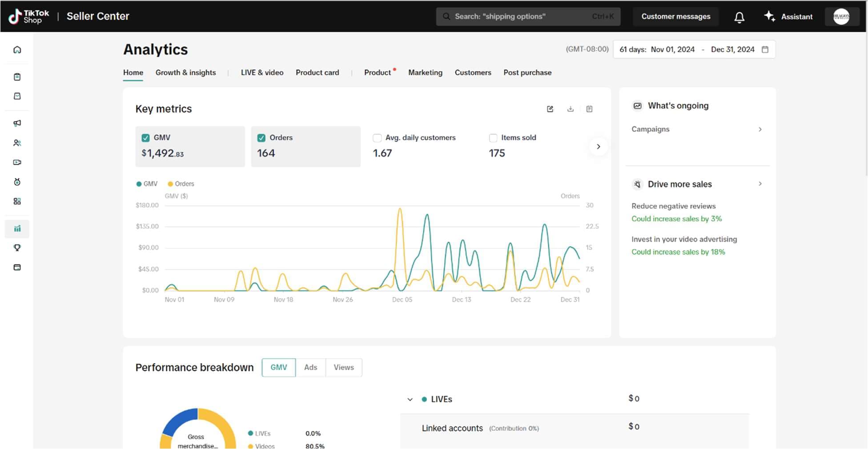
Task: Open the key metrics notes icon
Action: click(589, 109)
